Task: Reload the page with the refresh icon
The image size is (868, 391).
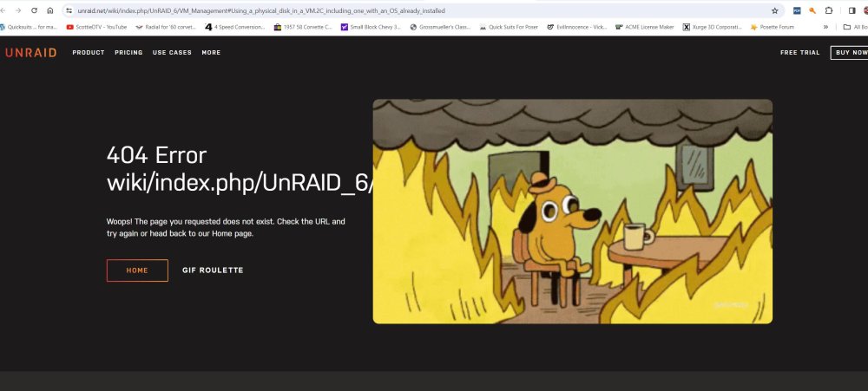Action: tap(35, 10)
